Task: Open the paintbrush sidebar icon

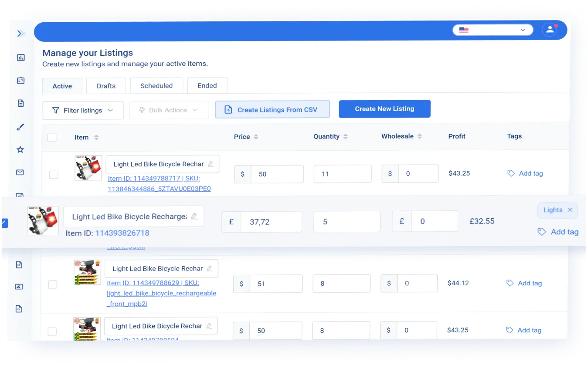Action: pyautogui.click(x=20, y=127)
